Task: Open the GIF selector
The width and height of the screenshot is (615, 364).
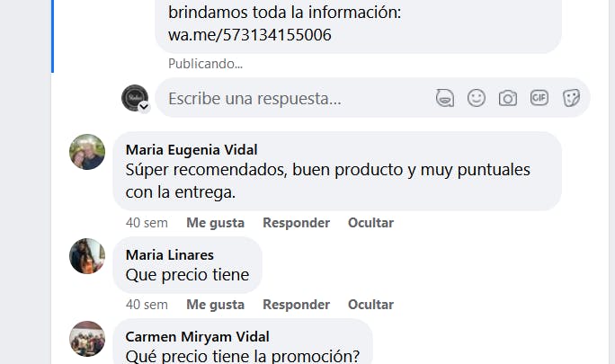Action: tap(539, 98)
